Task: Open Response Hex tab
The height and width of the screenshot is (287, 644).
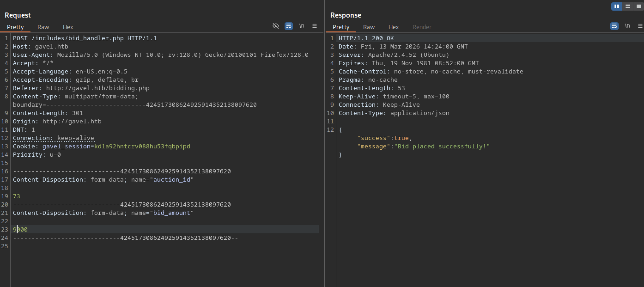Action: click(x=393, y=27)
